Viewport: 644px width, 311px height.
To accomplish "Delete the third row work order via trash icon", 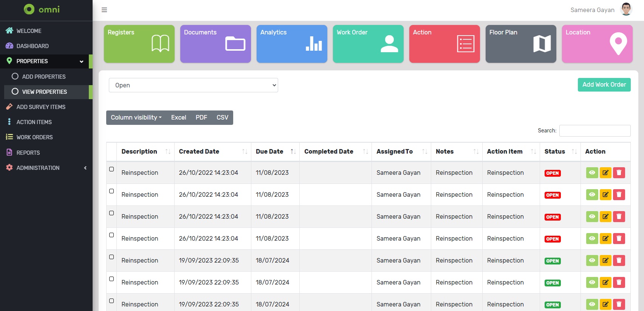I will click(619, 217).
